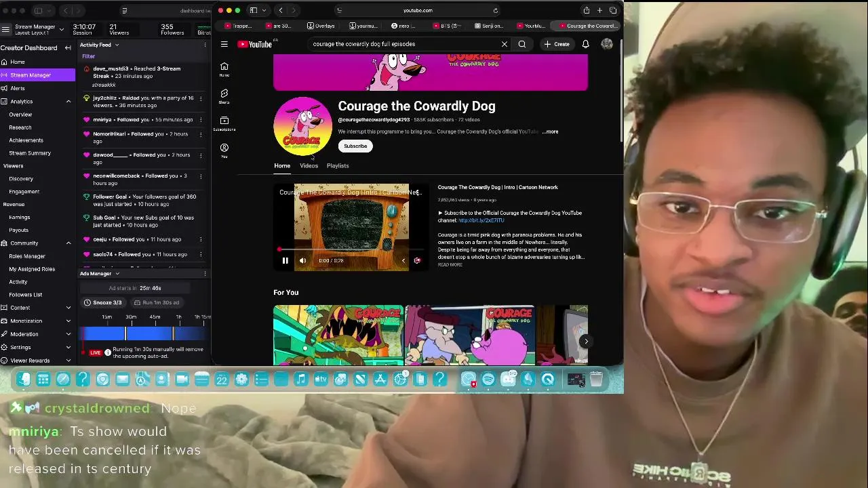
Task: Select the channel Home tab
Action: coord(282,165)
